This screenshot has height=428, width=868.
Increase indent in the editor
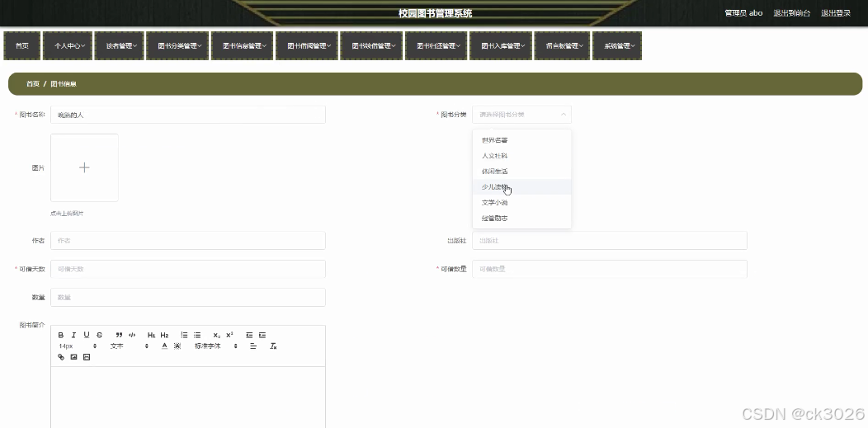tap(262, 335)
